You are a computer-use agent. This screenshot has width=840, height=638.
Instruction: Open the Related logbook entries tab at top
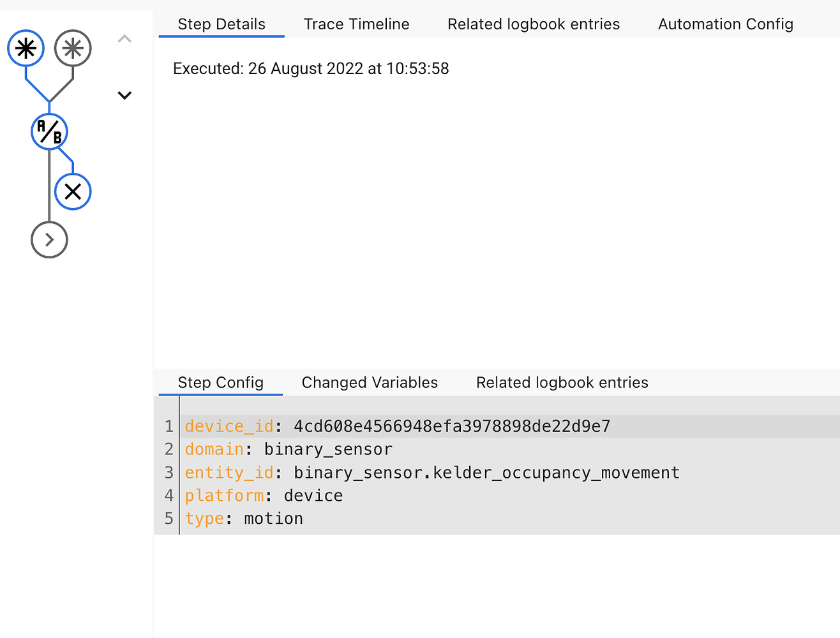(534, 24)
